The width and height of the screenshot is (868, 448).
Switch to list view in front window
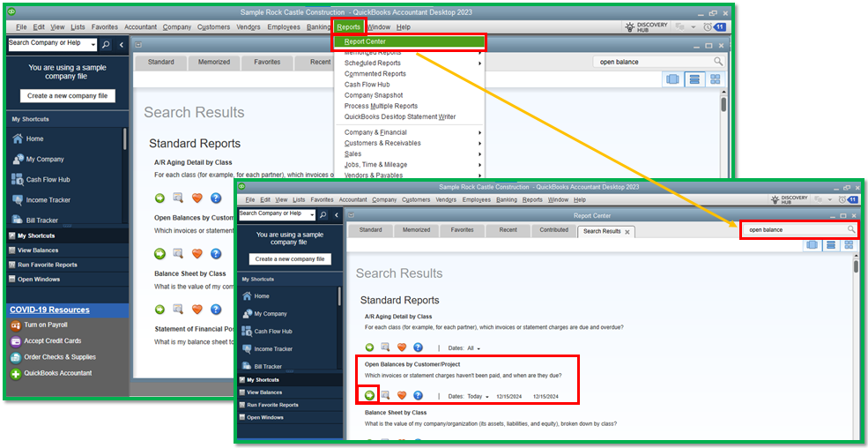[x=830, y=245]
